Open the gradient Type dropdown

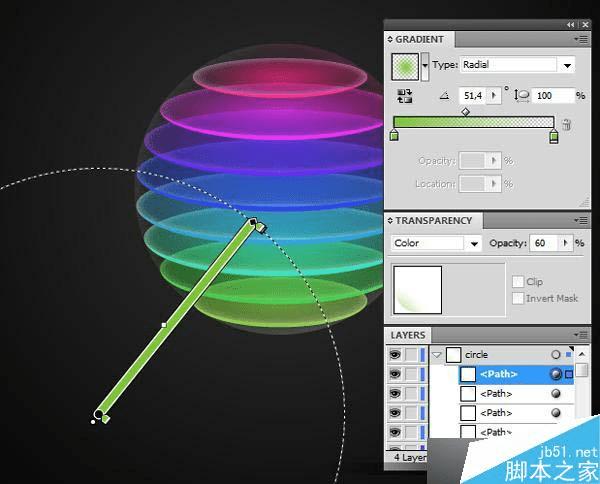click(567, 65)
